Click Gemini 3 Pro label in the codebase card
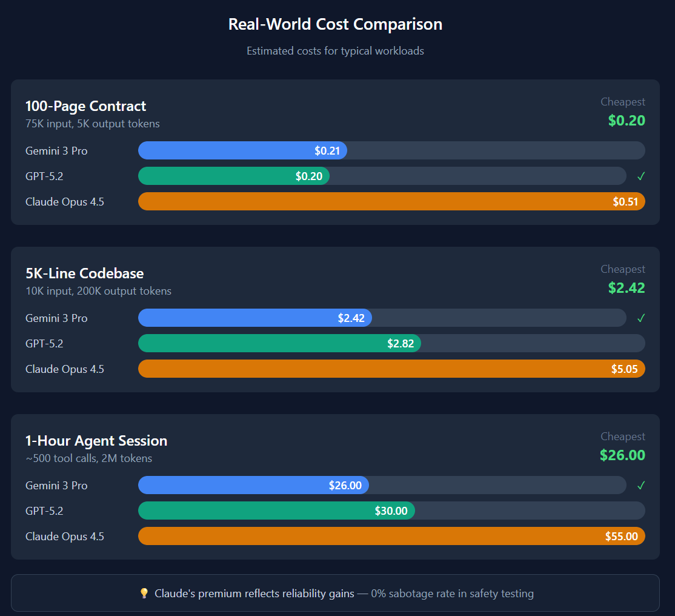 (x=56, y=318)
